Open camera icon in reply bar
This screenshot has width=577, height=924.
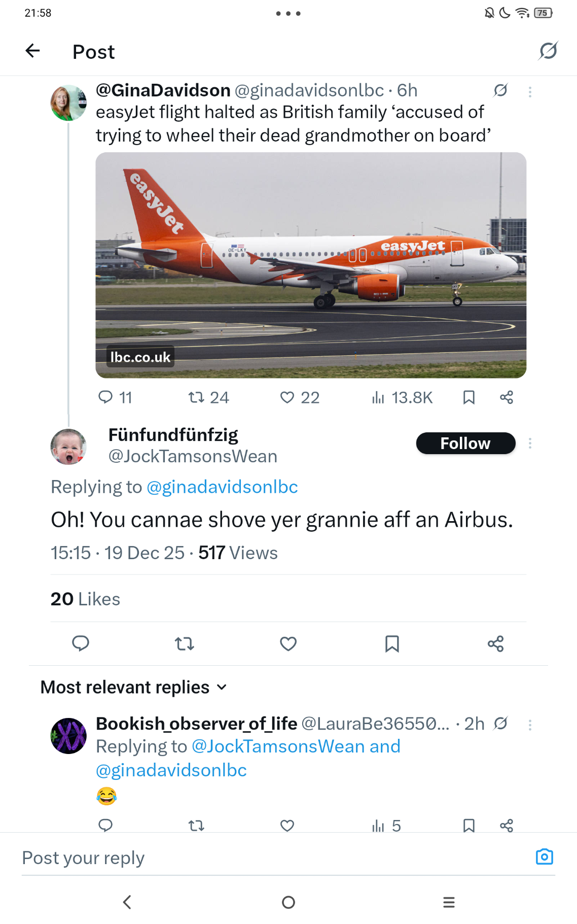(x=544, y=857)
